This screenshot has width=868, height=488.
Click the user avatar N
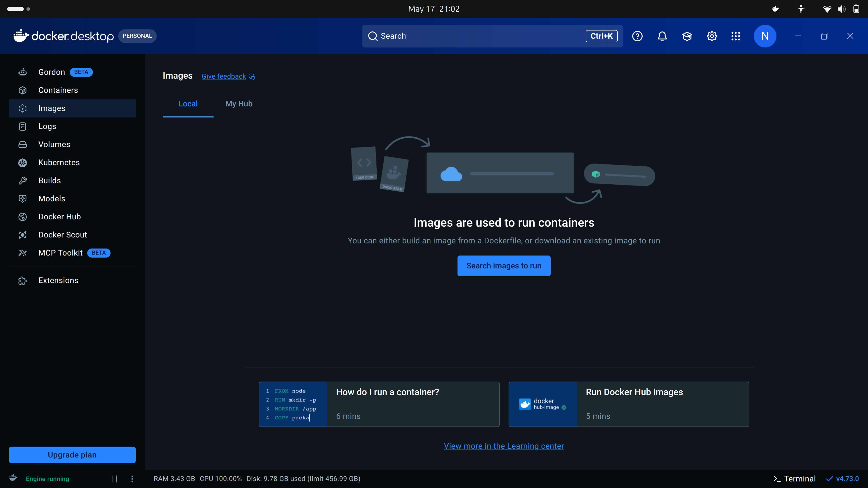[765, 36]
